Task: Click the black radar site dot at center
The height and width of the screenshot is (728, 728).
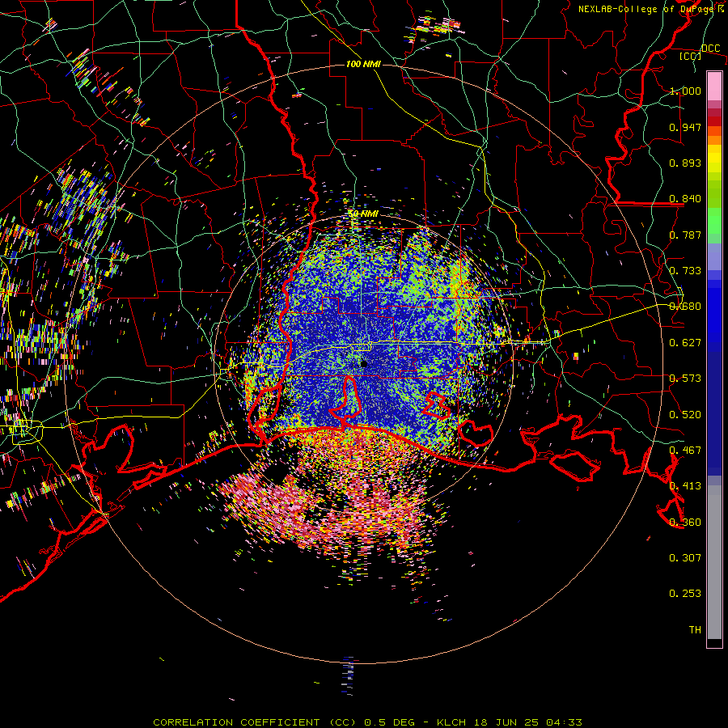Action: pyautogui.click(x=363, y=364)
